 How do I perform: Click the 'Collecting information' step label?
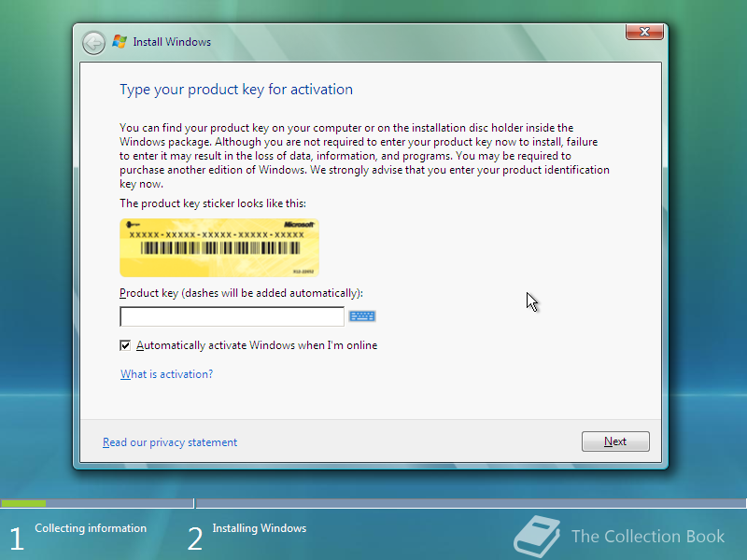tap(91, 528)
